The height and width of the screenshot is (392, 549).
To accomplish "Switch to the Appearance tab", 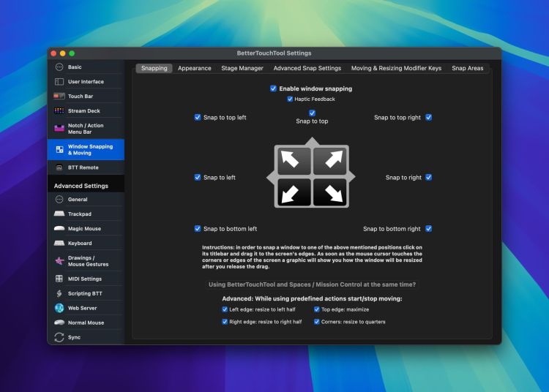I will 195,68.
